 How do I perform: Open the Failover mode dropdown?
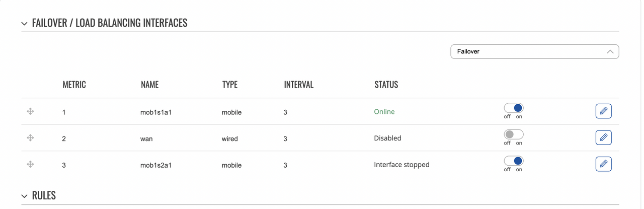click(x=534, y=51)
